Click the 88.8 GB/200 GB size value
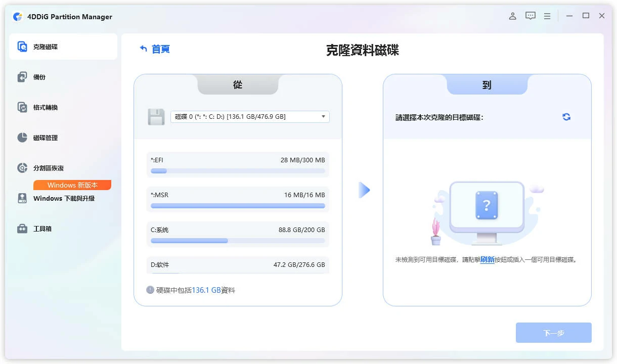Screen dimensions: 617x364 coord(302,230)
